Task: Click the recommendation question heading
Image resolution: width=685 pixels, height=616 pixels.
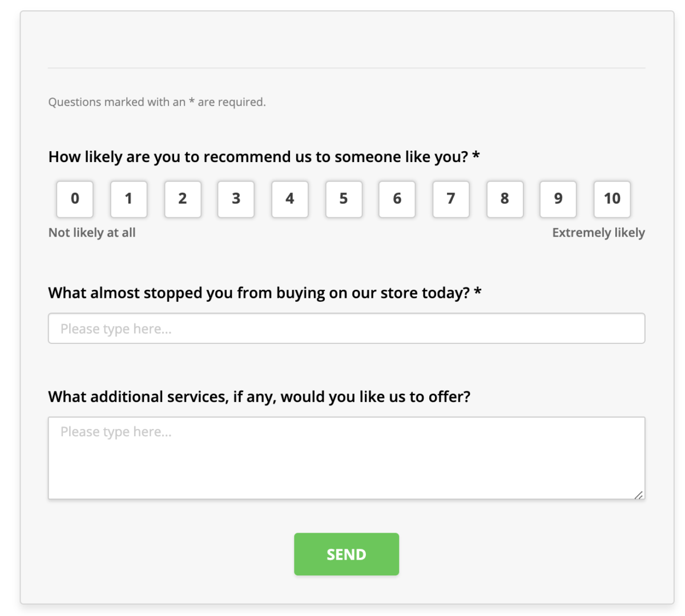Action: [x=263, y=156]
